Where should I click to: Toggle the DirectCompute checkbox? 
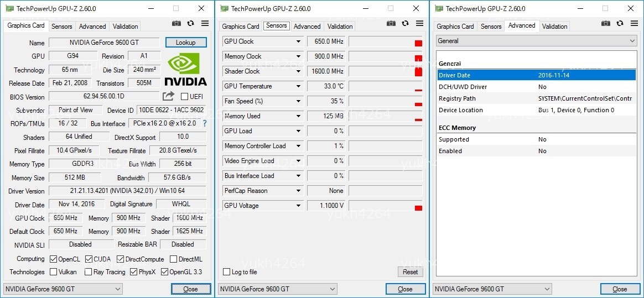coord(120,259)
